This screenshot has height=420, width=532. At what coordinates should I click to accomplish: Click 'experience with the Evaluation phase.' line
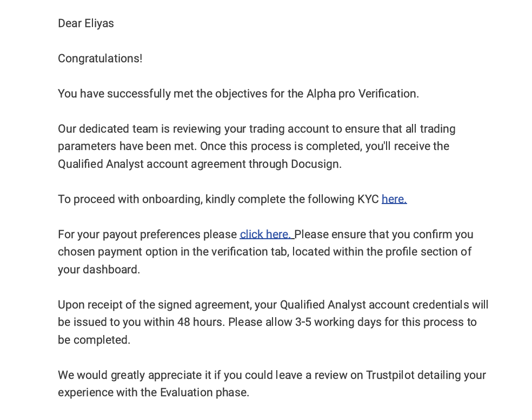pyautogui.click(x=154, y=392)
